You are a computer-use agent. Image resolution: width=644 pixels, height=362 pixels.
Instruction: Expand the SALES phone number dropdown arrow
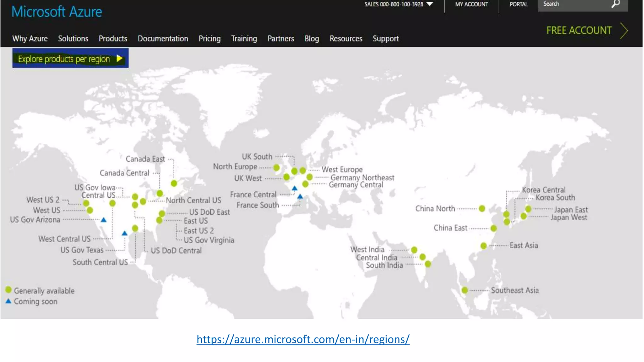coord(430,4)
